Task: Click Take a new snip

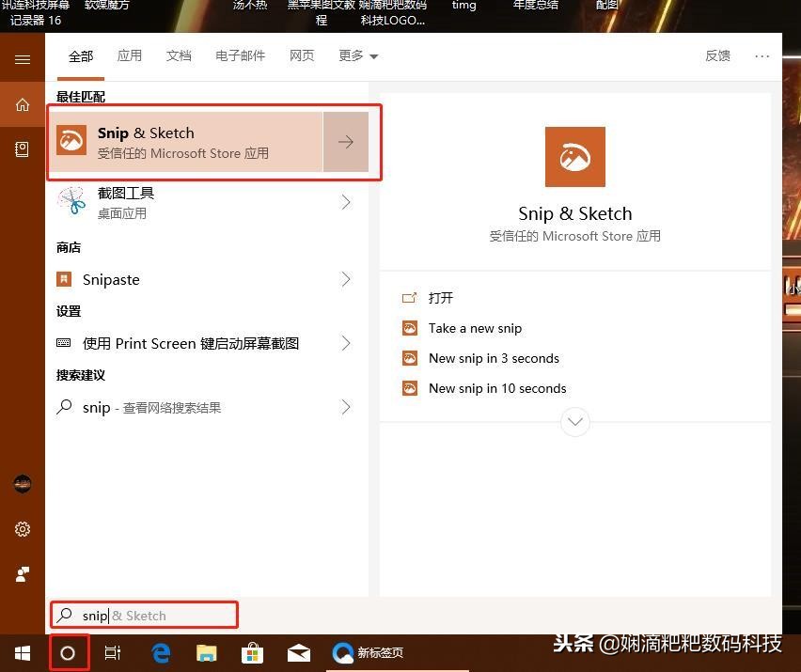Action: coord(475,328)
